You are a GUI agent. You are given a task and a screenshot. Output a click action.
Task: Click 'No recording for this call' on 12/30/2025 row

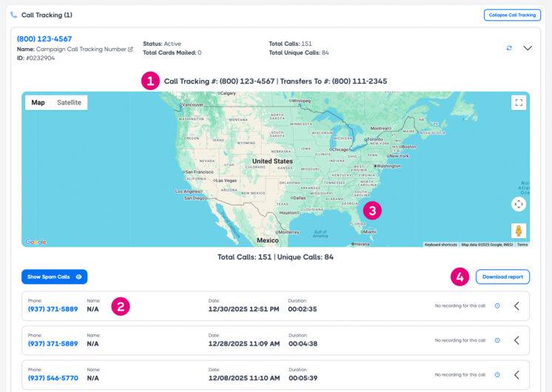click(460, 305)
